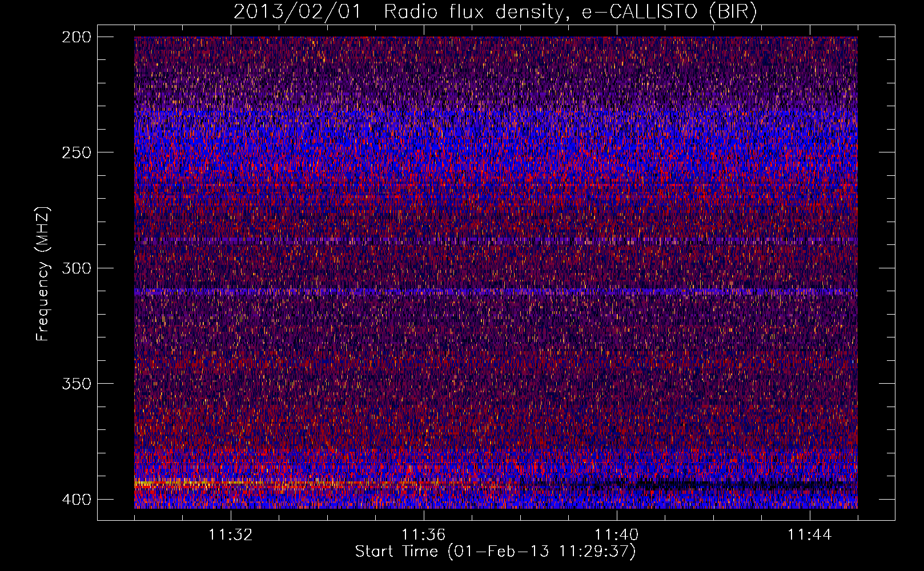Click the purple horizontal line near 310 MHz
The image size is (924, 571).
(496, 291)
